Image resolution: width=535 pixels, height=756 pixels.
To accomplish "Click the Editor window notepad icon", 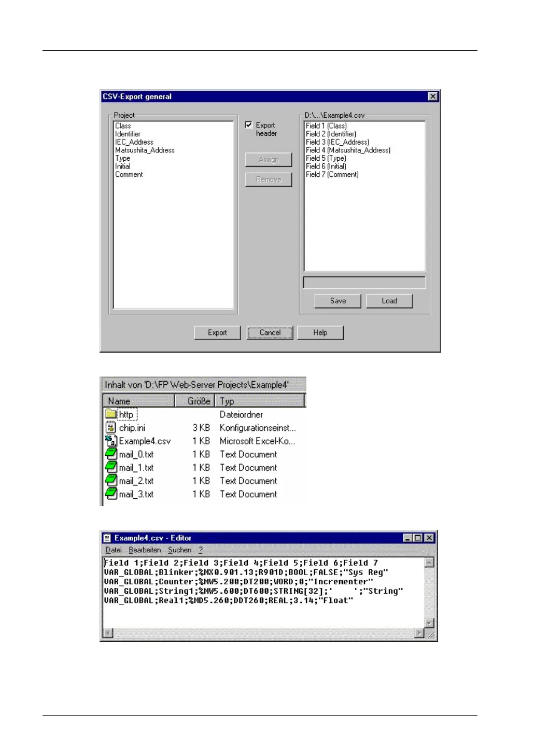I will [107, 538].
